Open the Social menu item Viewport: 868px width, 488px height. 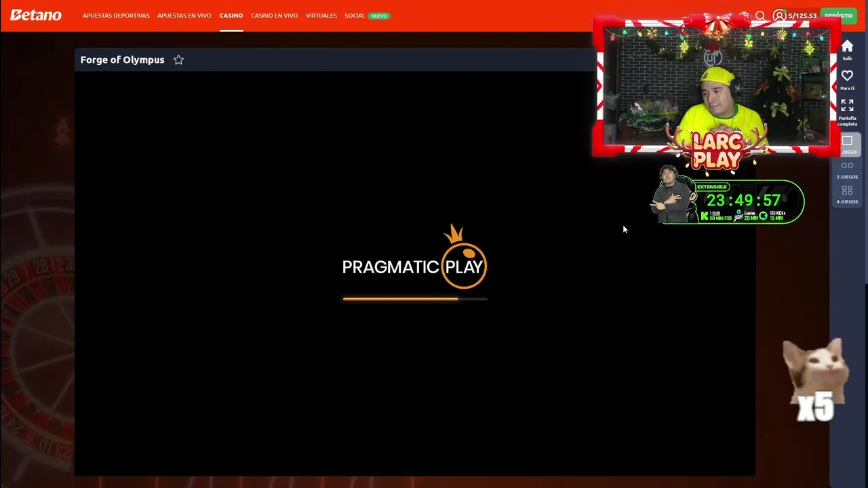pos(355,16)
